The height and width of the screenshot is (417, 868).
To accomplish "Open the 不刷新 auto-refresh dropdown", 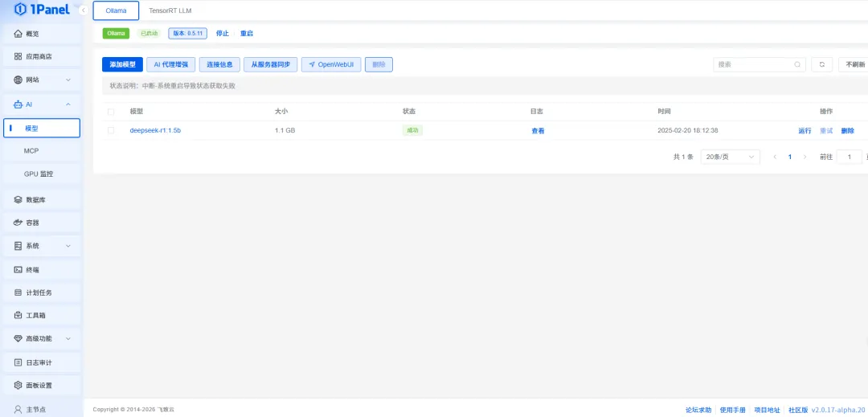I will tap(853, 65).
